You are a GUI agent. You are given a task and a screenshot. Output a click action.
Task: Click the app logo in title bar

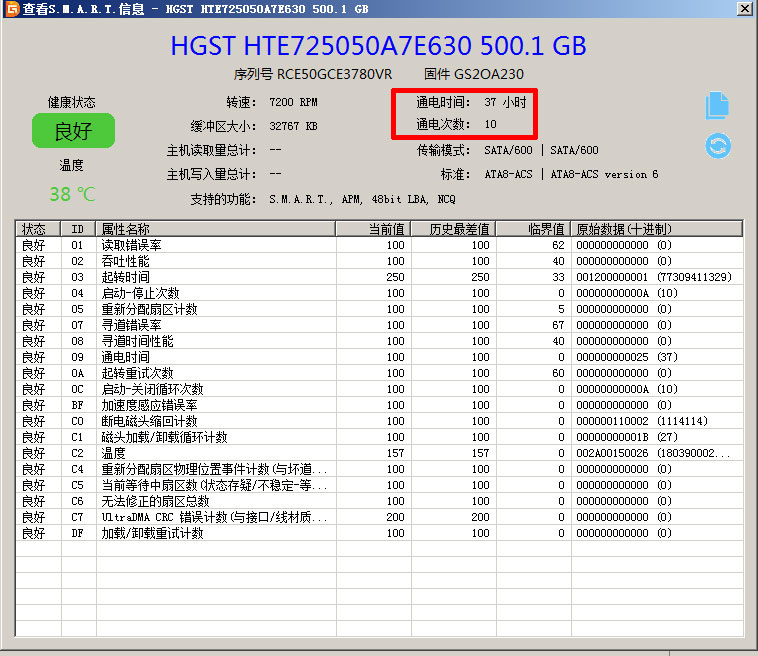coord(12,8)
